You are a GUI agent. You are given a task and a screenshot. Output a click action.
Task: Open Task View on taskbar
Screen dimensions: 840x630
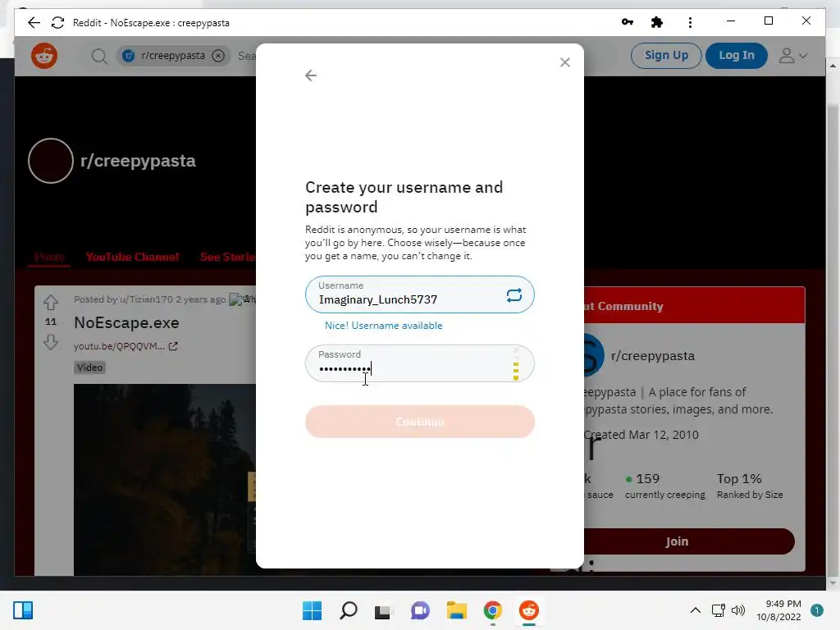384,610
